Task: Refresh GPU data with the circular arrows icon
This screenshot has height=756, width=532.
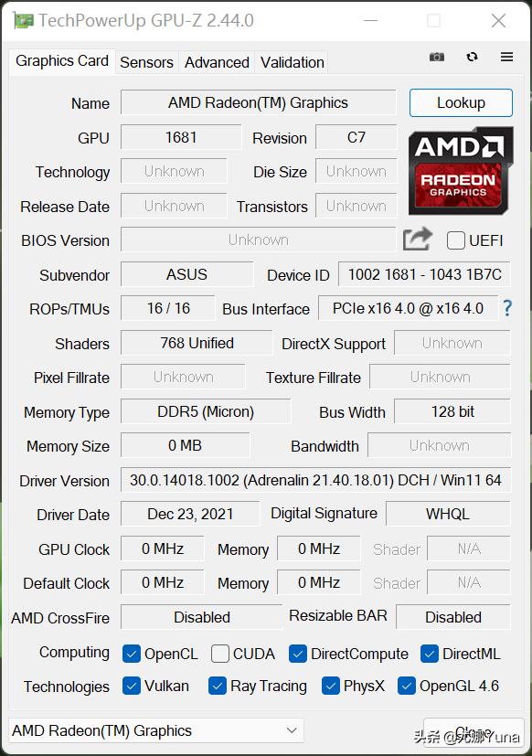Action: click(472, 57)
